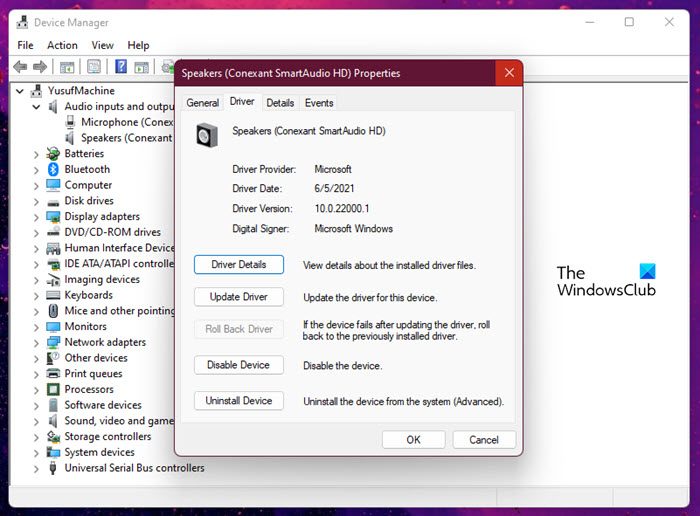Click the Batteries category icon
The image size is (700, 516).
pyautogui.click(x=53, y=154)
